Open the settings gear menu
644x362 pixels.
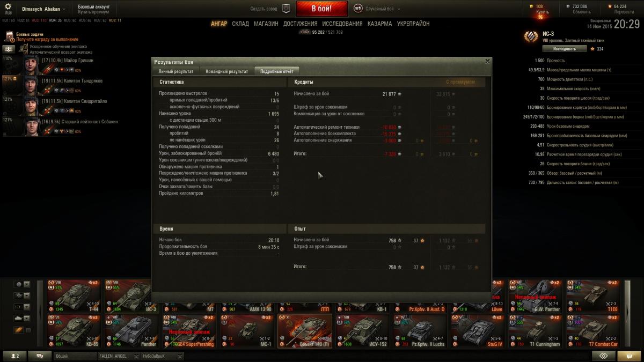pos(8,6)
